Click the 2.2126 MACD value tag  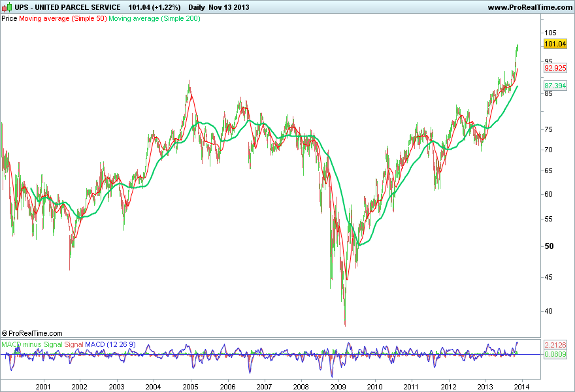(x=555, y=345)
